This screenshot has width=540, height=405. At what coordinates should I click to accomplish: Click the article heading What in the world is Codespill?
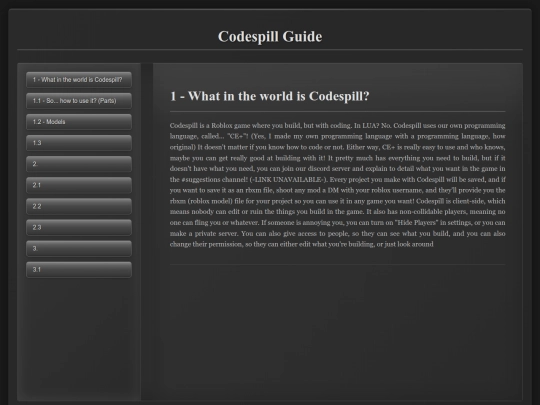coord(270,96)
